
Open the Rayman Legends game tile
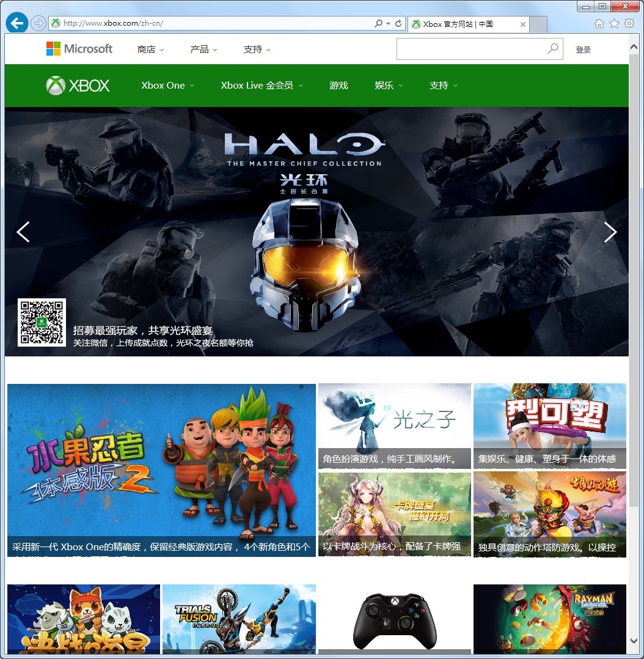(549, 619)
